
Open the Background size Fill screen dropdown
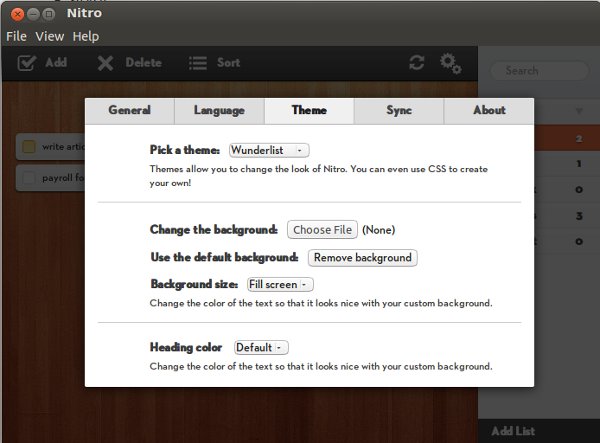[x=280, y=285]
